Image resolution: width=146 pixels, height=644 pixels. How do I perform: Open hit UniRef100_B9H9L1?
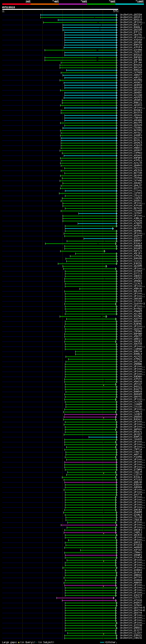coord(131,27)
